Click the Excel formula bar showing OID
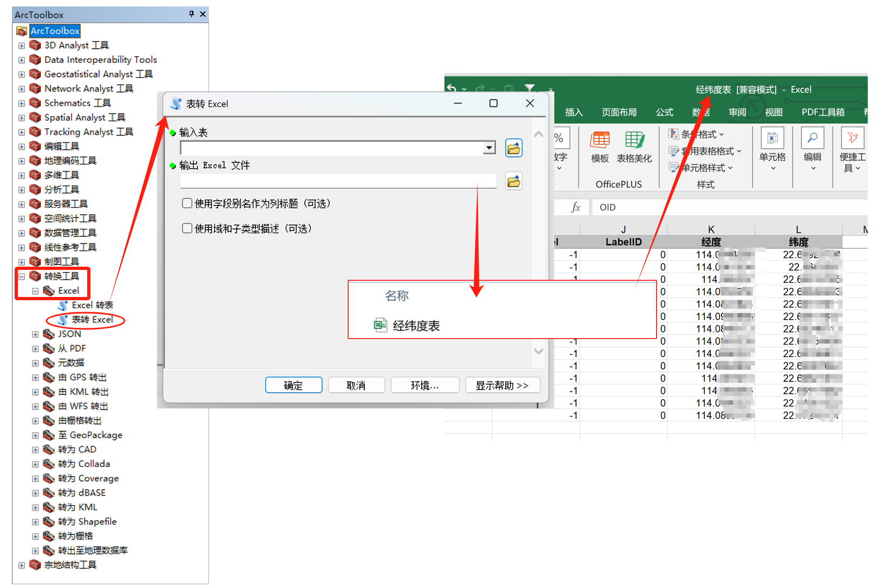884x588 pixels. tap(730, 207)
